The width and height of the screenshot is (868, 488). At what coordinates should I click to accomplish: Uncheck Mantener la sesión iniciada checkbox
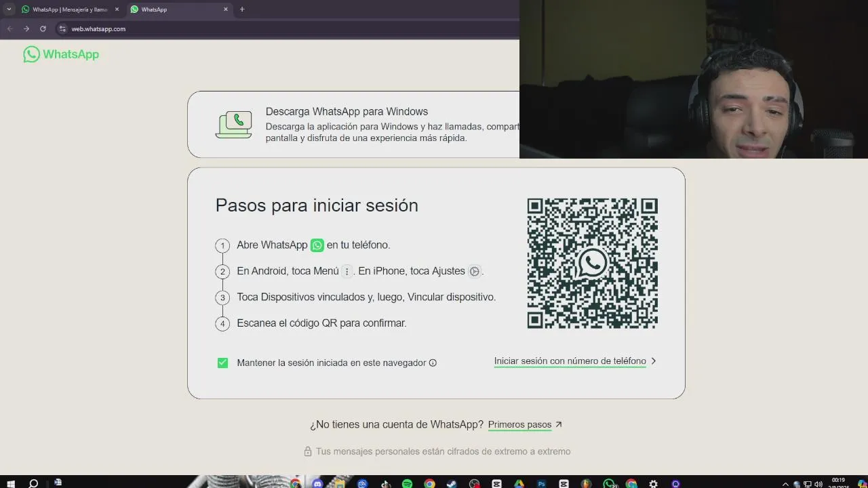click(x=222, y=363)
